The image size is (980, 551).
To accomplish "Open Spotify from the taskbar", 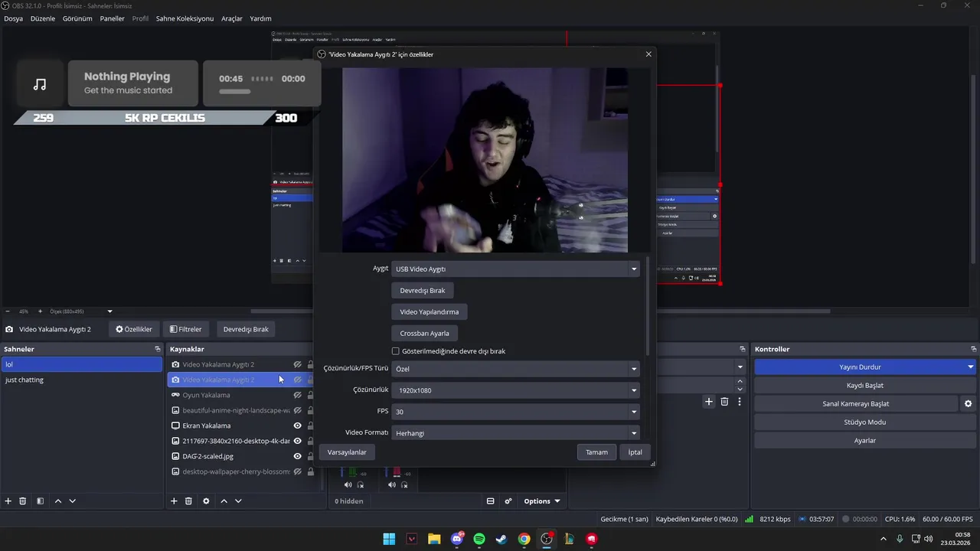I will point(479,539).
